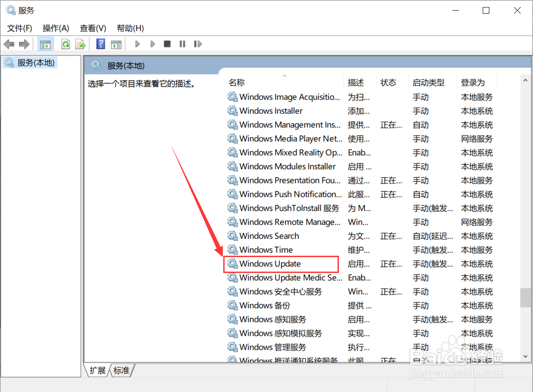Toggle the show/hide console tree icon

pos(45,44)
